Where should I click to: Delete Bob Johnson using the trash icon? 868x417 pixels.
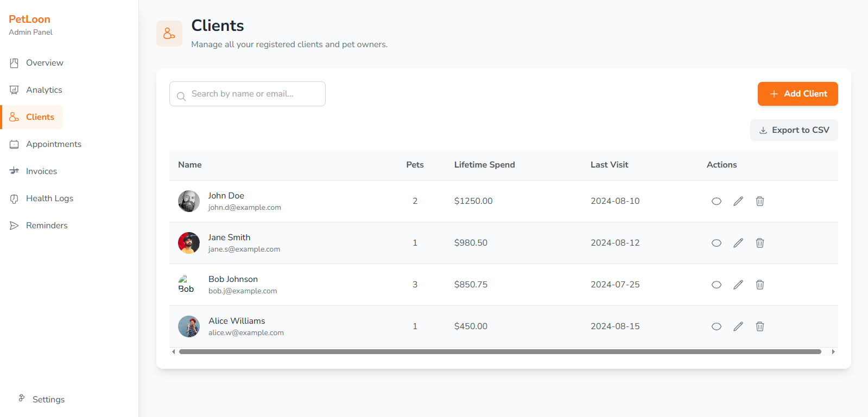pos(760,285)
